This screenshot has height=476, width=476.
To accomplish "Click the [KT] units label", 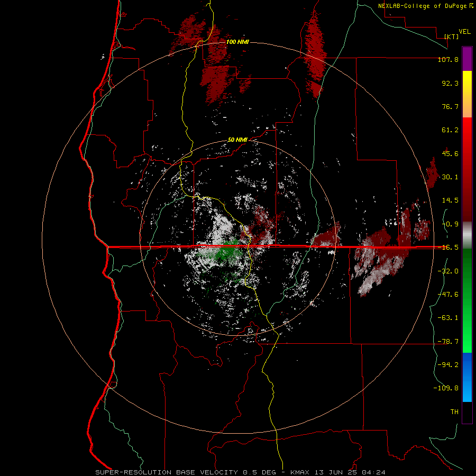I will (452, 36).
